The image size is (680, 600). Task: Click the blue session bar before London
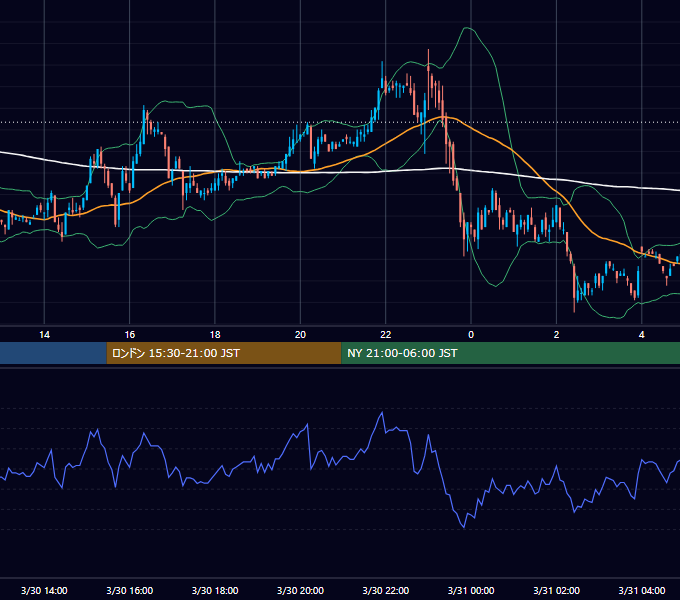pos(53,353)
